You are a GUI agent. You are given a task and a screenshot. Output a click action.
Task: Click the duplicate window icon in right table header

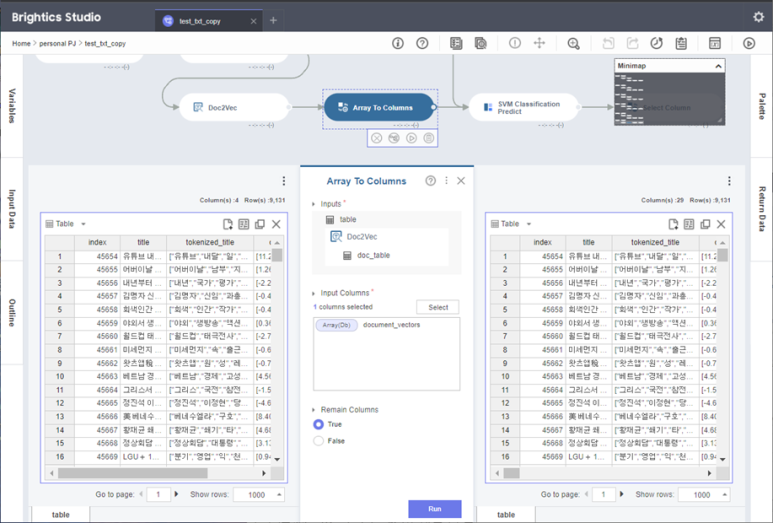click(x=705, y=224)
